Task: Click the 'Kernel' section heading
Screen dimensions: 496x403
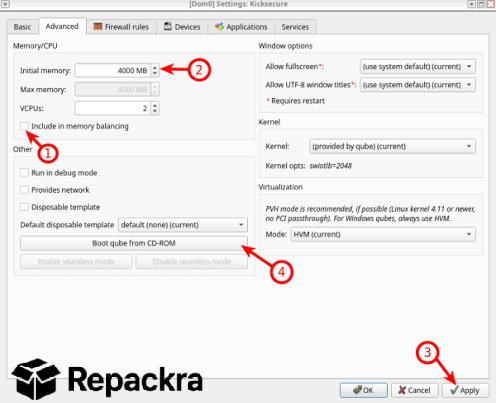Action: click(x=269, y=122)
